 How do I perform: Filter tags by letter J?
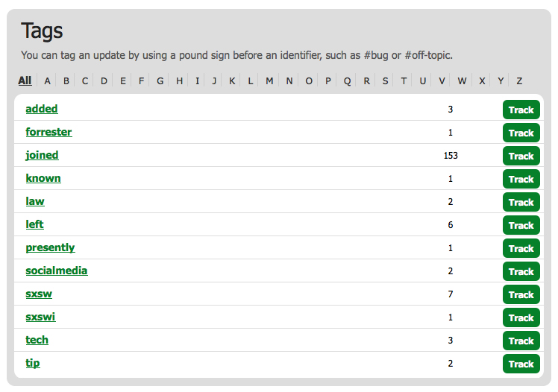[x=214, y=81]
